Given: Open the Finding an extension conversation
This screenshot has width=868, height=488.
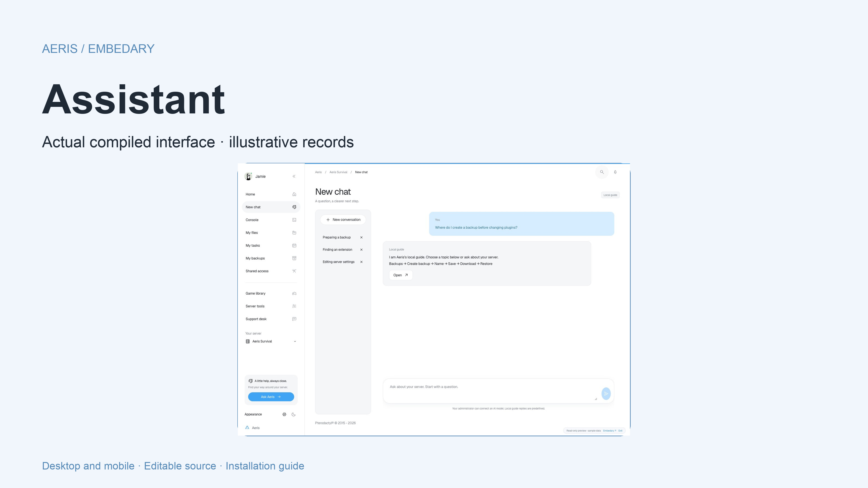Looking at the screenshot, I should pos(337,250).
